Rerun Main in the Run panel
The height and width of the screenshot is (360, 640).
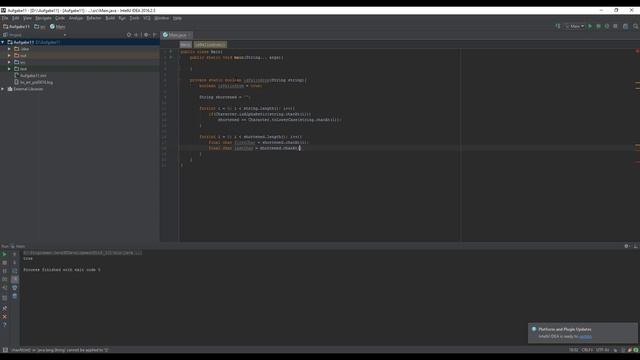click(x=4, y=254)
